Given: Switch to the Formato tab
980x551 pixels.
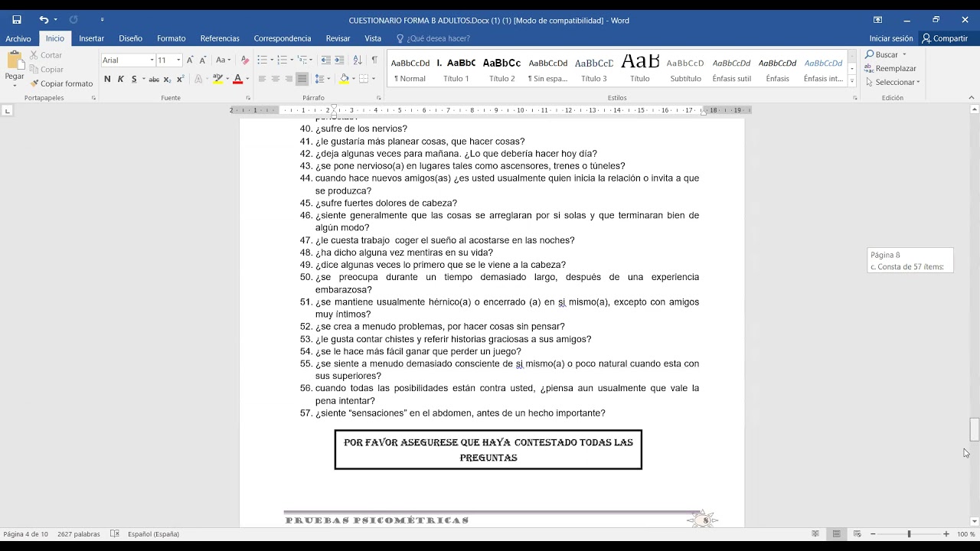Looking at the screenshot, I should (171, 38).
